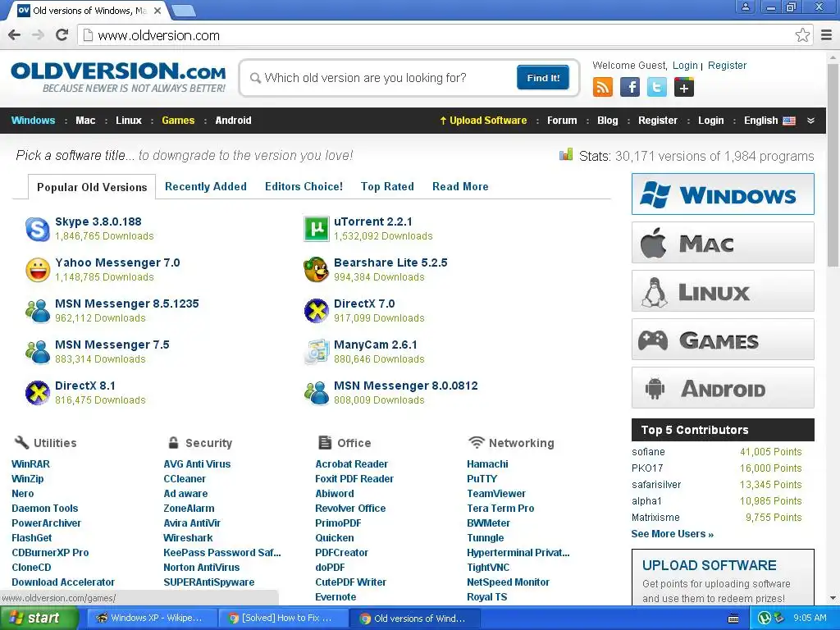Open the Forum link

[562, 121]
